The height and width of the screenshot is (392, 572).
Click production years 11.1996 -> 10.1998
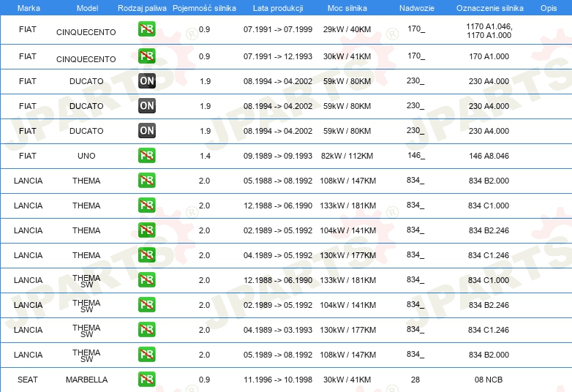pyautogui.click(x=278, y=380)
